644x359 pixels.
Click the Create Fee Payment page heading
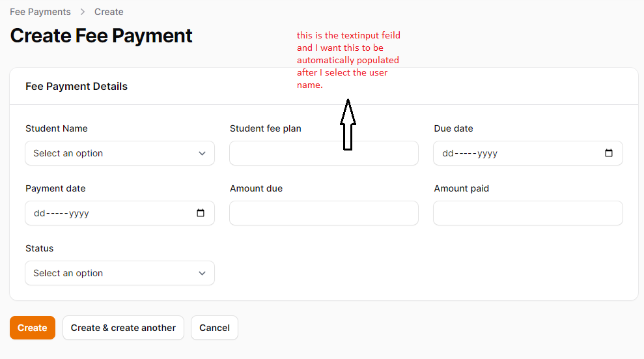[101, 36]
